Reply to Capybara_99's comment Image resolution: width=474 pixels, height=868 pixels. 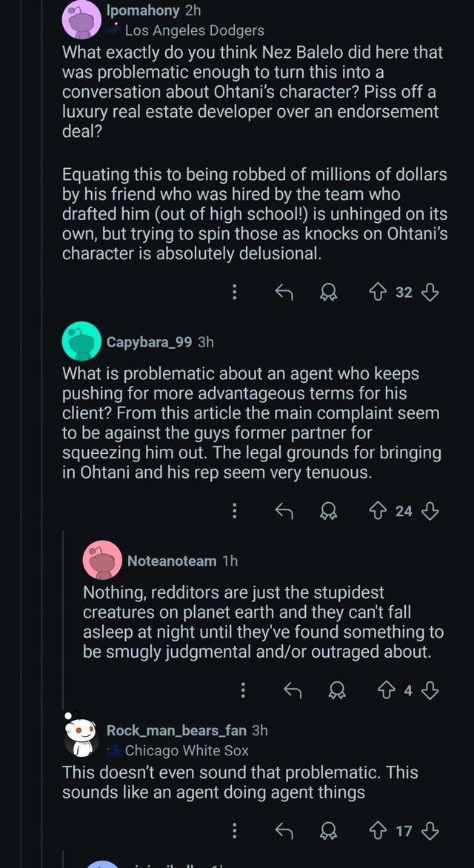point(284,510)
